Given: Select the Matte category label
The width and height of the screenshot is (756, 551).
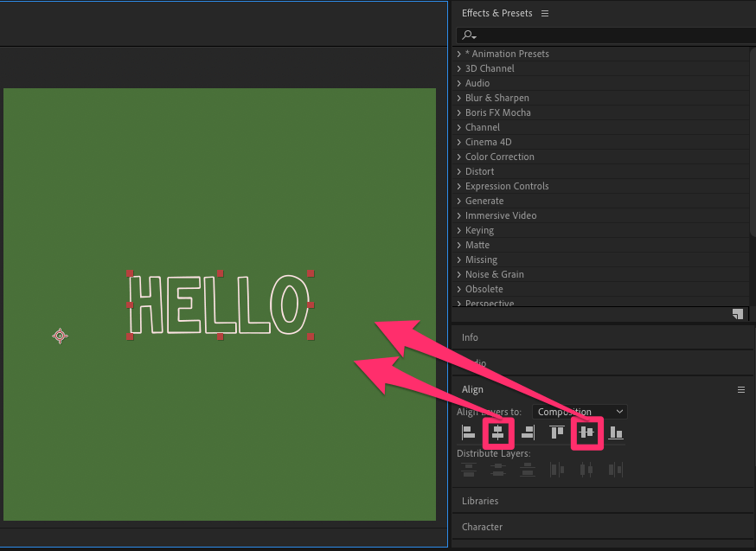Looking at the screenshot, I should click(x=477, y=245).
